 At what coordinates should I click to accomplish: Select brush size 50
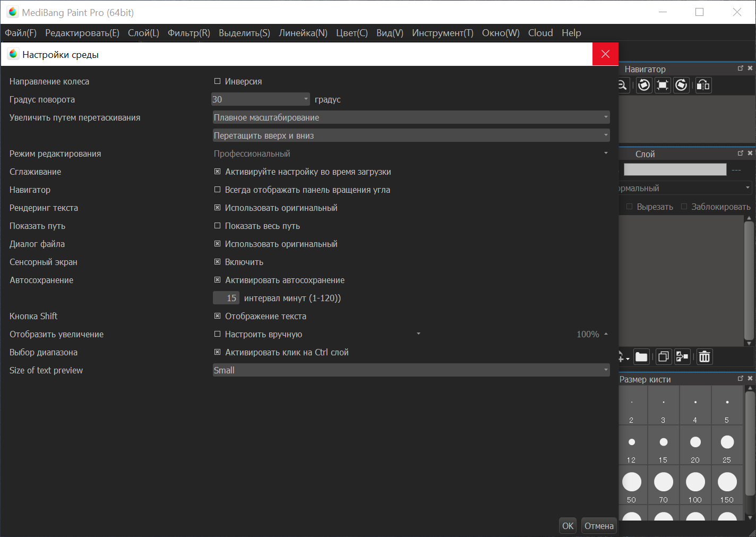click(632, 485)
